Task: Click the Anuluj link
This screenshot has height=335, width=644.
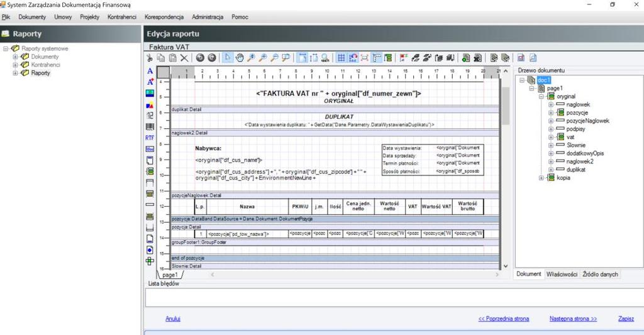Action: point(173,319)
